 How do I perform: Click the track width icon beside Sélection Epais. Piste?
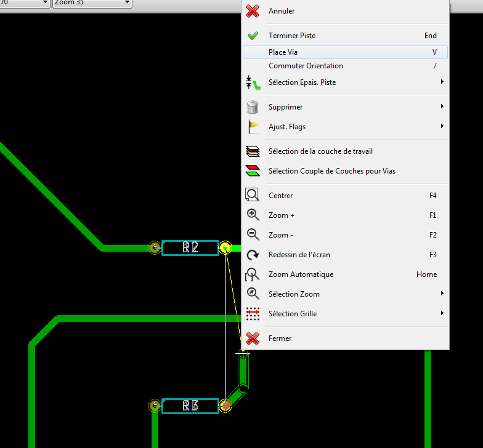253,82
